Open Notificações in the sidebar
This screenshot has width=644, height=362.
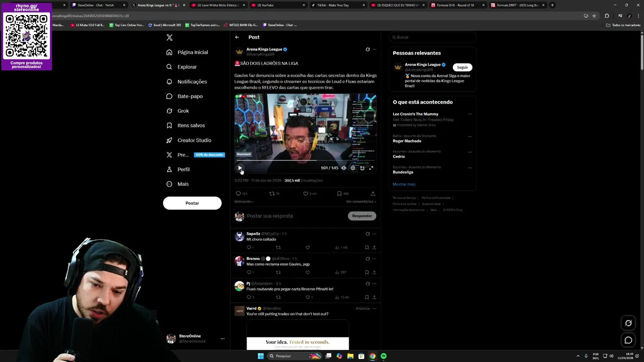coord(187,81)
